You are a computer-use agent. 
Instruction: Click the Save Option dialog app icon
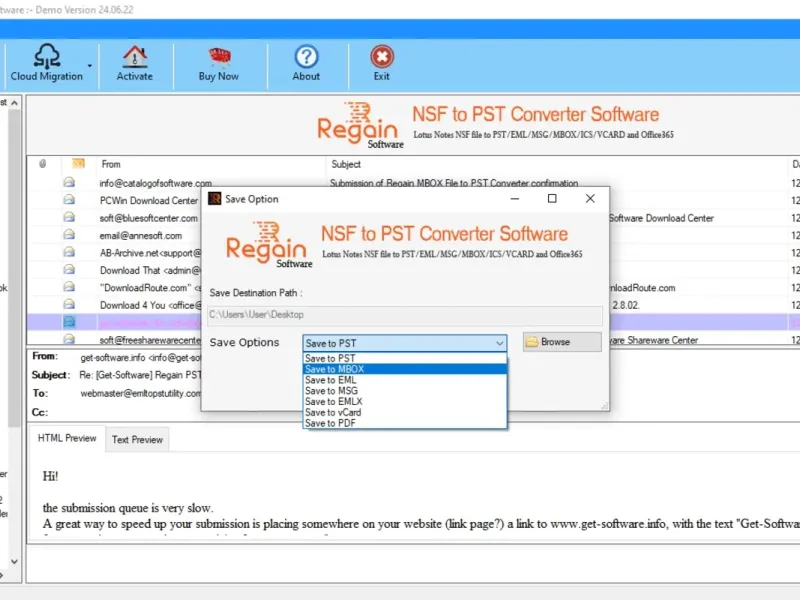click(215, 198)
